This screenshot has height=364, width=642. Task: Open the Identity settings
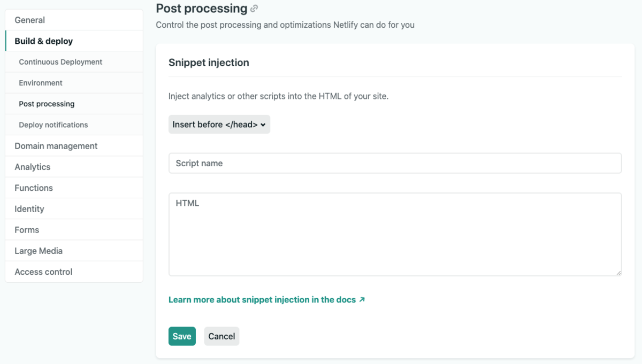point(29,208)
